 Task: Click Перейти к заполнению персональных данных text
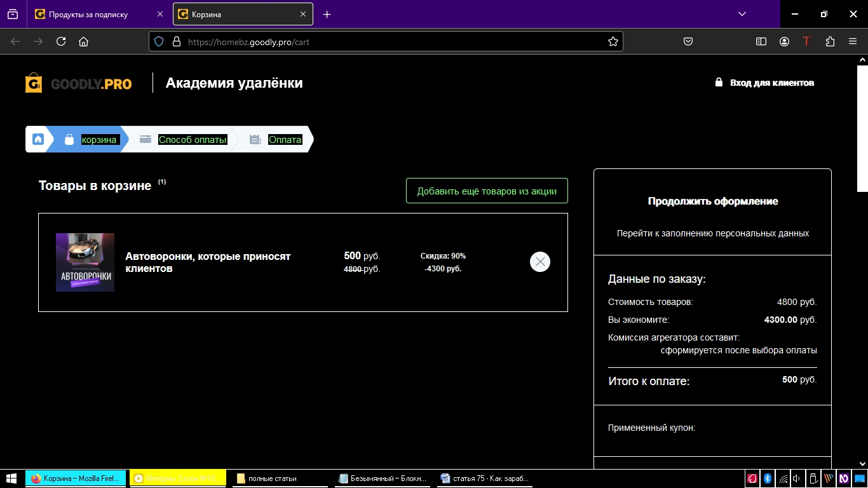pyautogui.click(x=713, y=233)
